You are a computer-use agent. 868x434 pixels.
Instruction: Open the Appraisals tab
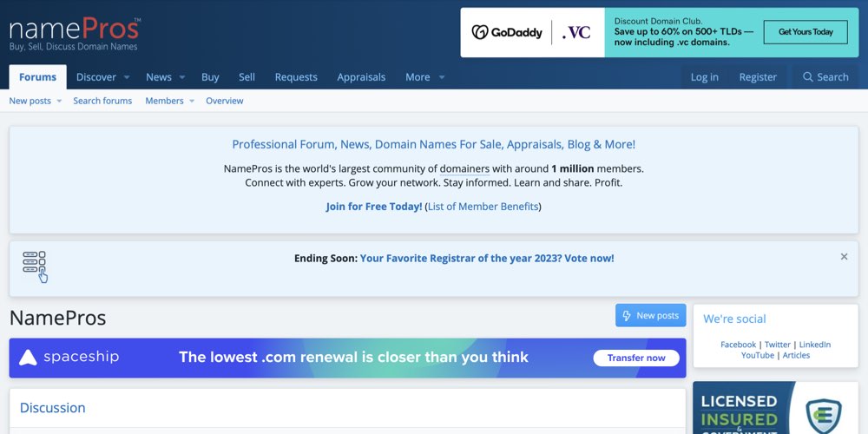pyautogui.click(x=361, y=77)
